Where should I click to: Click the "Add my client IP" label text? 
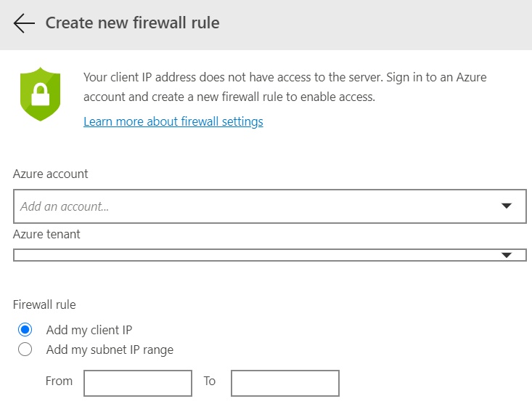[89, 330]
